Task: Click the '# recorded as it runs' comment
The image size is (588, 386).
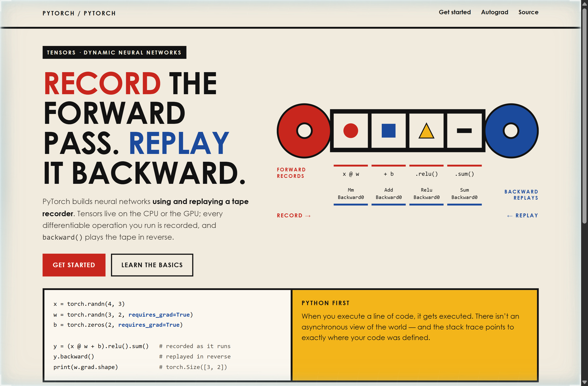Action: [x=195, y=346]
